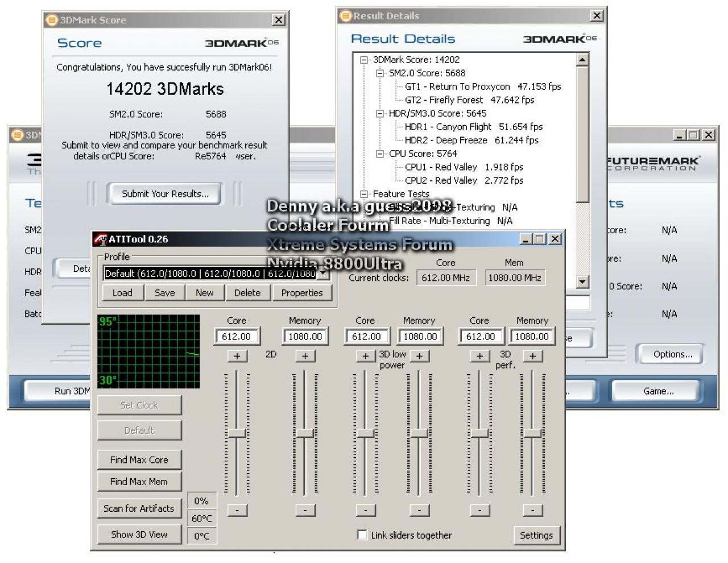Click the ATITool title bar icon
The image size is (728, 563).
pos(101,239)
